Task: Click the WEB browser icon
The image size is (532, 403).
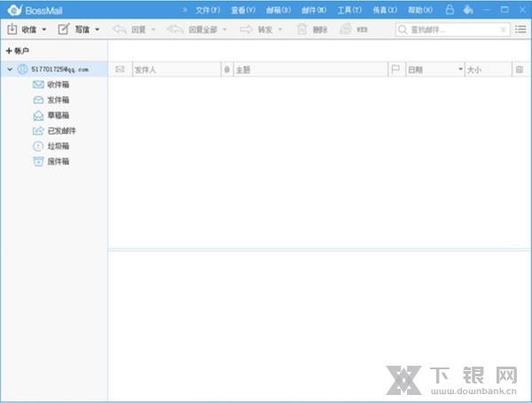Action: tap(346, 29)
